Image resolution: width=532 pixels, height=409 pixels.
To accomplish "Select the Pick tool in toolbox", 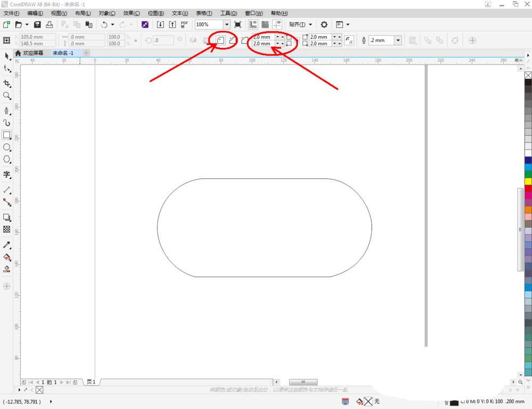I will coord(7,56).
